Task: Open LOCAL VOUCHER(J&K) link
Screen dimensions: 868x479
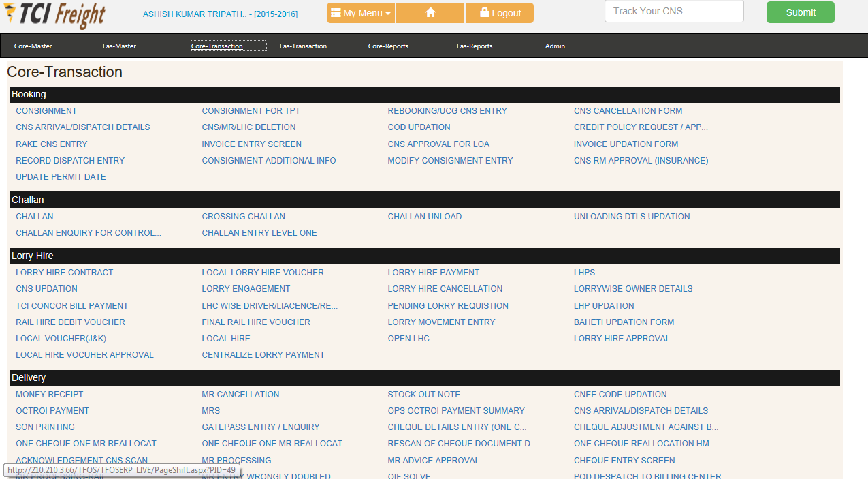Action: pos(61,339)
